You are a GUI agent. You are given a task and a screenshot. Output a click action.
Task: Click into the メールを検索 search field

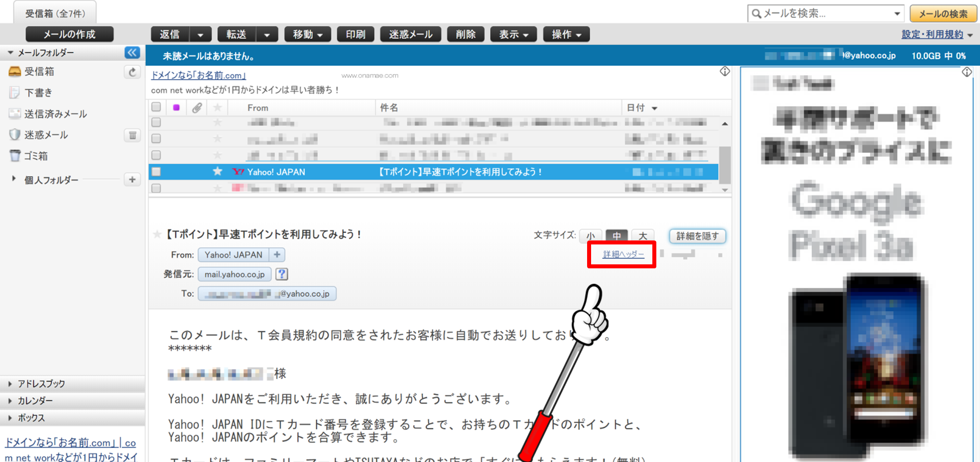(x=827, y=13)
